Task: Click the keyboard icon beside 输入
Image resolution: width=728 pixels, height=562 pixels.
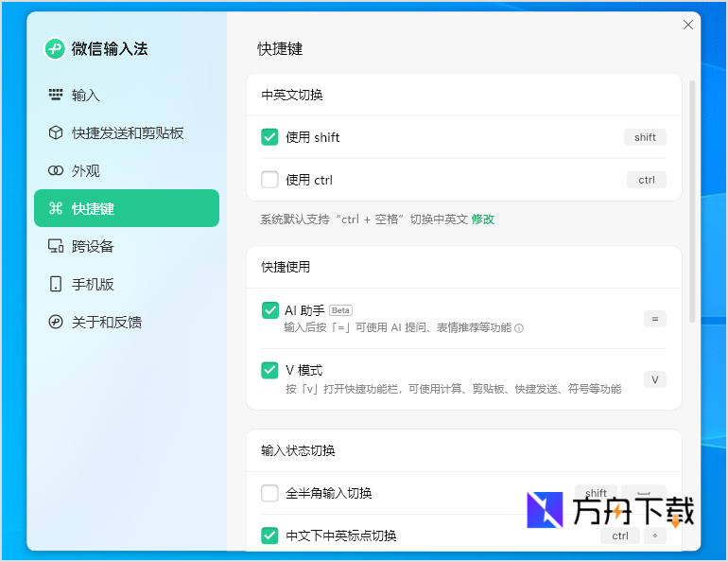Action: click(56, 95)
